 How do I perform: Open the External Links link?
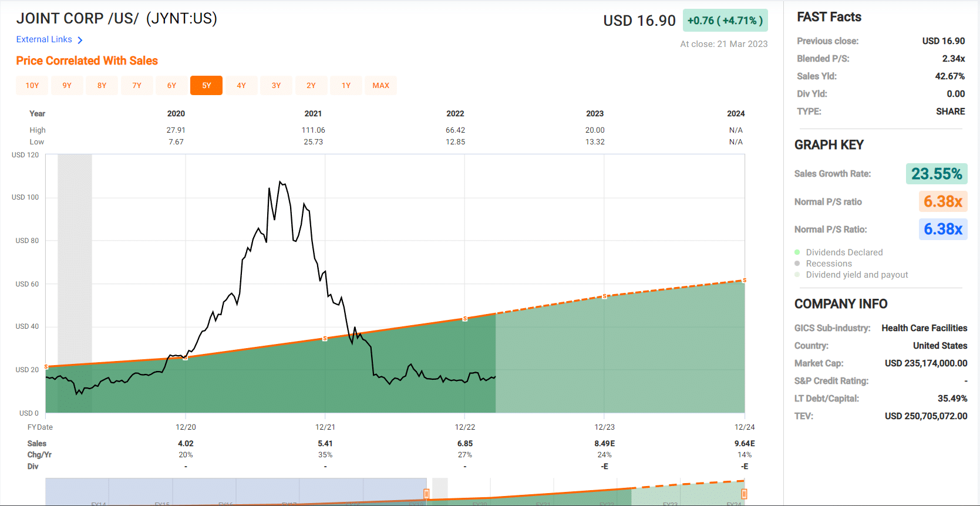(x=44, y=39)
